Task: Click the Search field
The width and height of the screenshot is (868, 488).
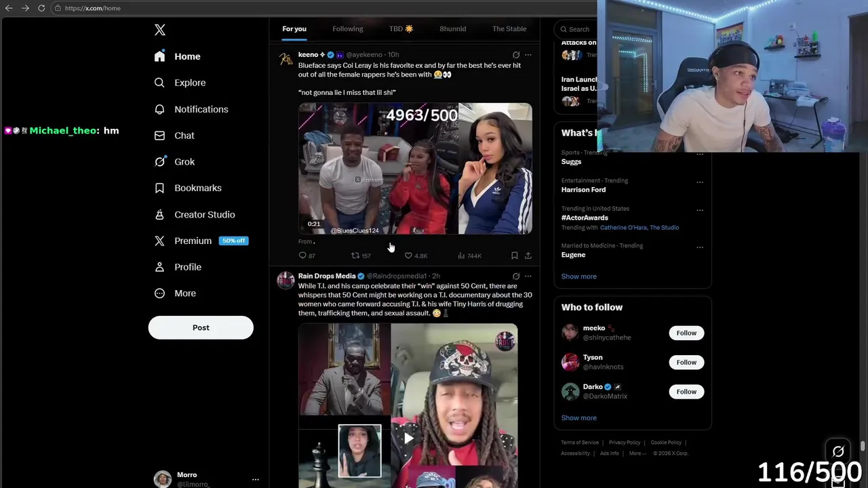Action: click(576, 29)
